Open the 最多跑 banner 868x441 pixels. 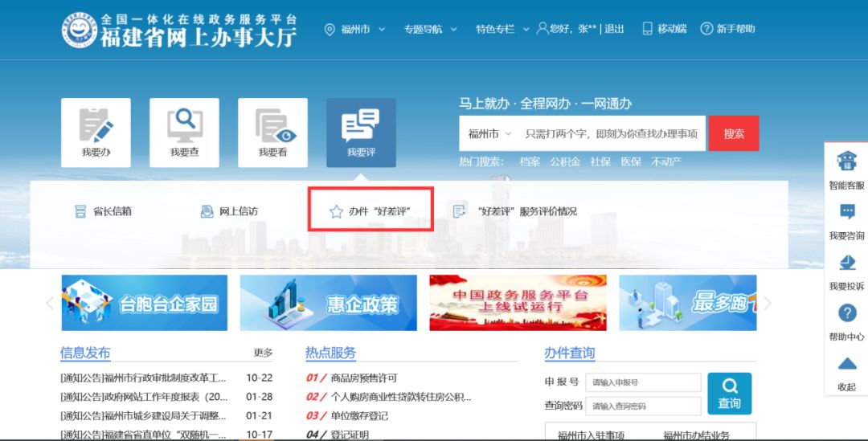[687, 303]
